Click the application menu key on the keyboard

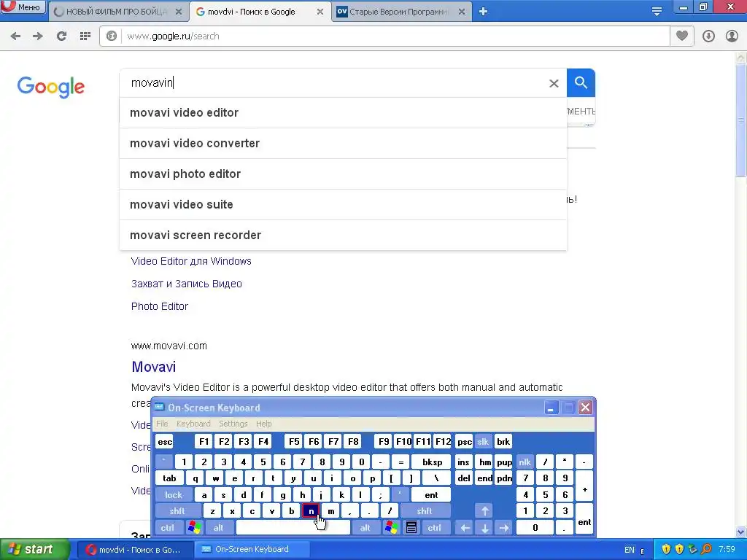tap(411, 528)
